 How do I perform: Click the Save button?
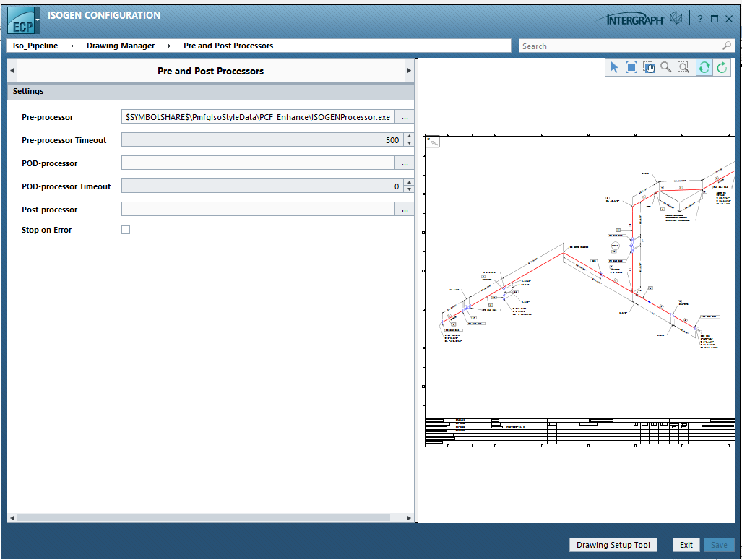coord(719,545)
